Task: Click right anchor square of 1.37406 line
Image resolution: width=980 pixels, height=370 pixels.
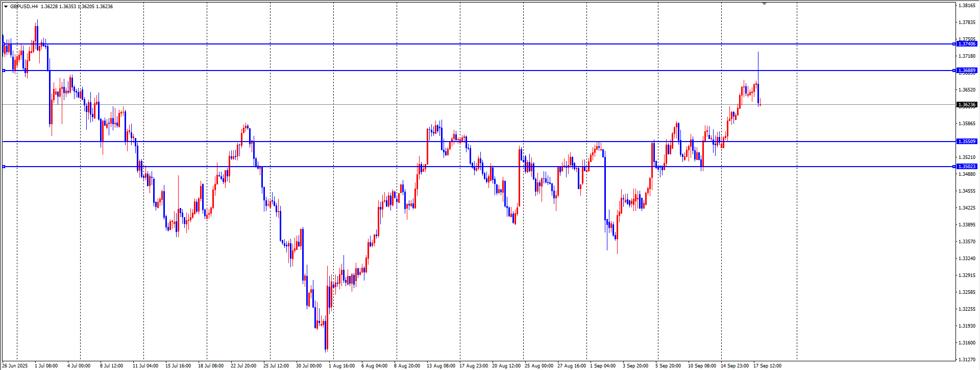Action: [x=954, y=44]
